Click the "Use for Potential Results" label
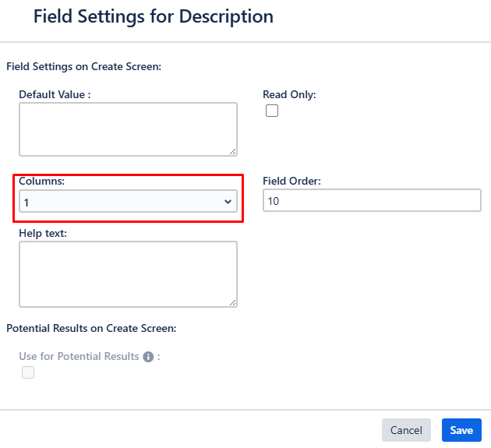The image size is (491, 448). (79, 356)
